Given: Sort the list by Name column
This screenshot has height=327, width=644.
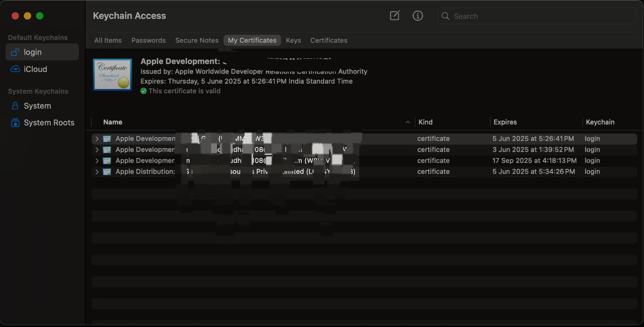Looking at the screenshot, I should click(113, 122).
